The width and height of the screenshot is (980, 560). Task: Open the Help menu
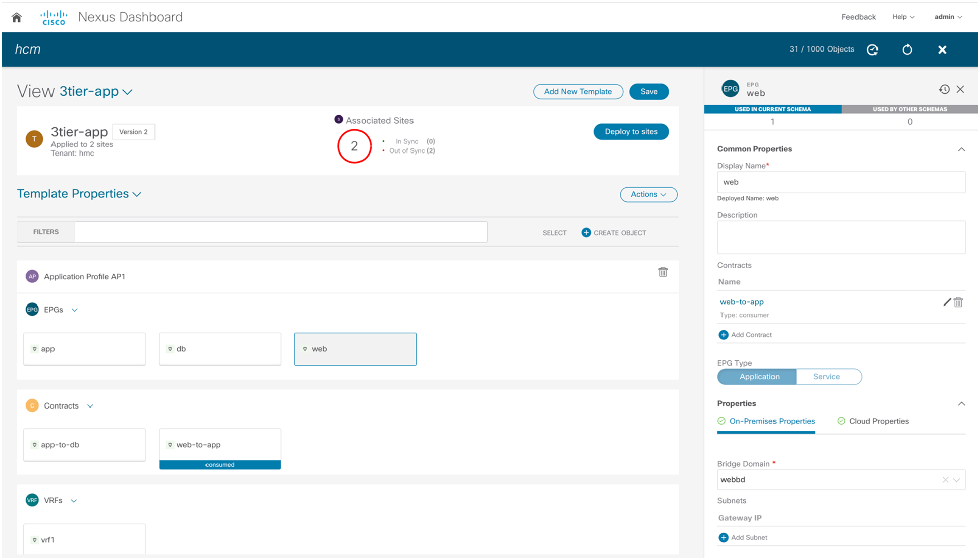(903, 17)
